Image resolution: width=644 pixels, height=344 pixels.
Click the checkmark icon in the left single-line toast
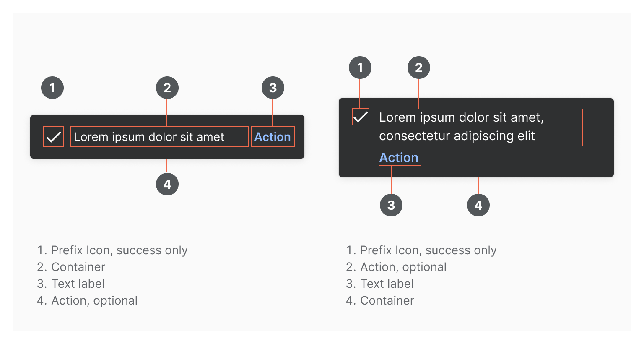[x=54, y=137]
